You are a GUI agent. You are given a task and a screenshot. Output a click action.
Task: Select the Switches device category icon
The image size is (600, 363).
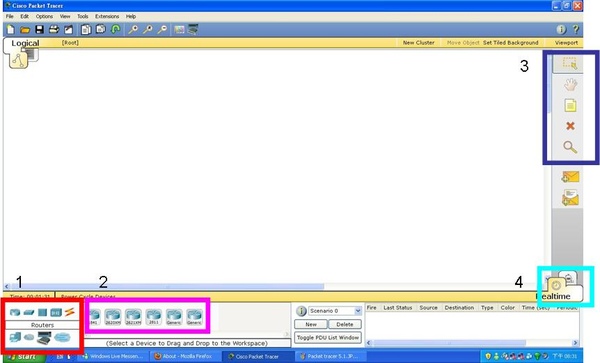click(29, 313)
